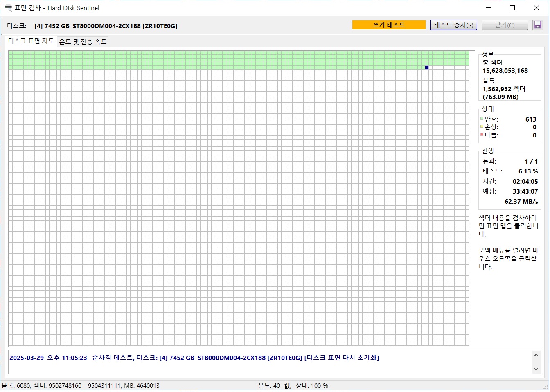Maximize the surface test window

pyautogui.click(x=512, y=8)
